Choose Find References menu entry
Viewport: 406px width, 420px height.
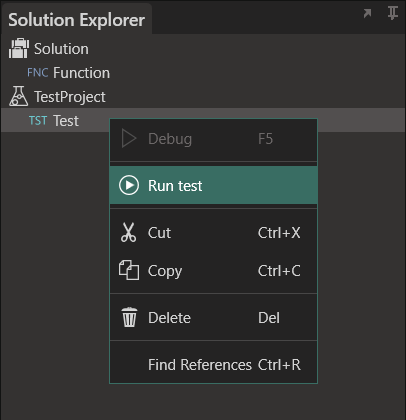(213, 365)
